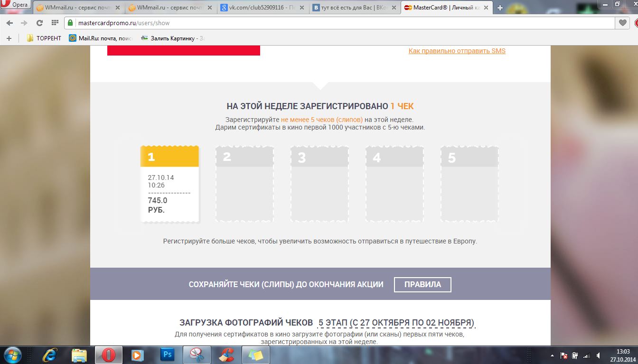Select the MasterCard Личный кабинет tab
Image resolution: width=638 pixels, height=364 pixels.
click(x=446, y=8)
